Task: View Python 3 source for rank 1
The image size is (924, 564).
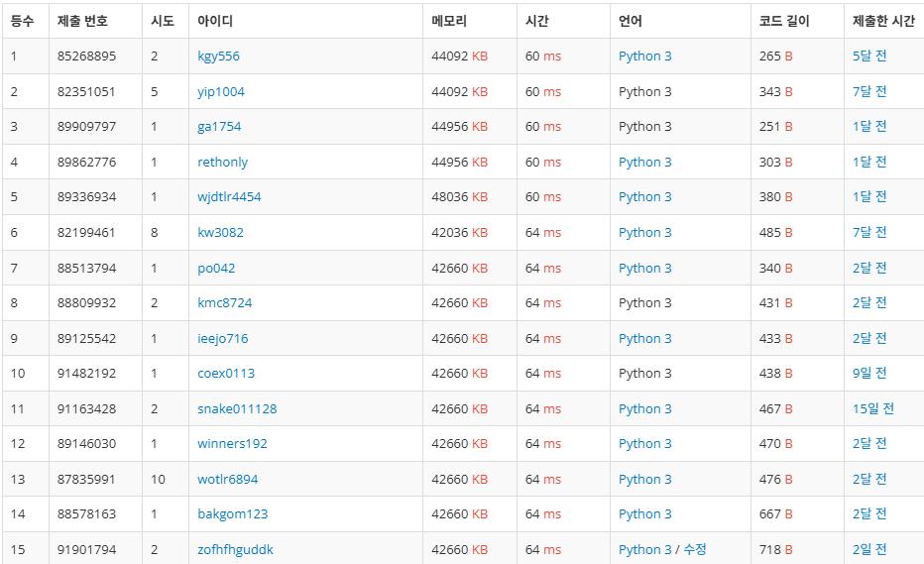Action: [x=644, y=56]
